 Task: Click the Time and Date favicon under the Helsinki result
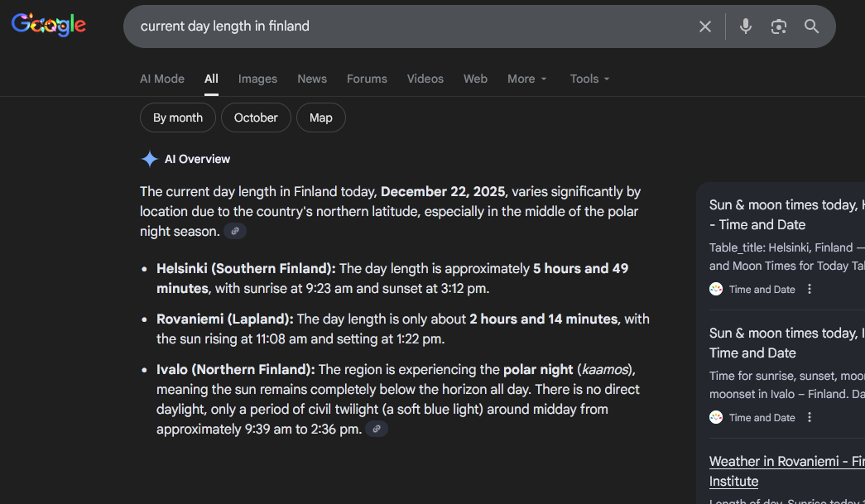coord(716,289)
